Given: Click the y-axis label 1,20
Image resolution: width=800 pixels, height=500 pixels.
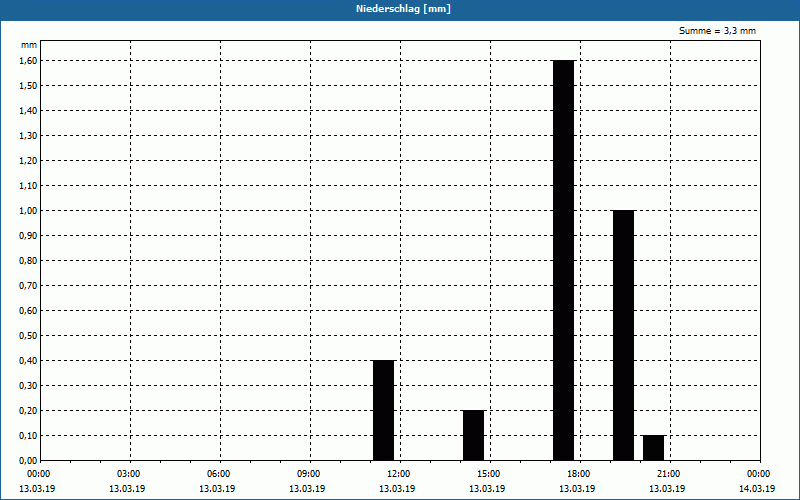Looking at the screenshot, I should [28, 160].
